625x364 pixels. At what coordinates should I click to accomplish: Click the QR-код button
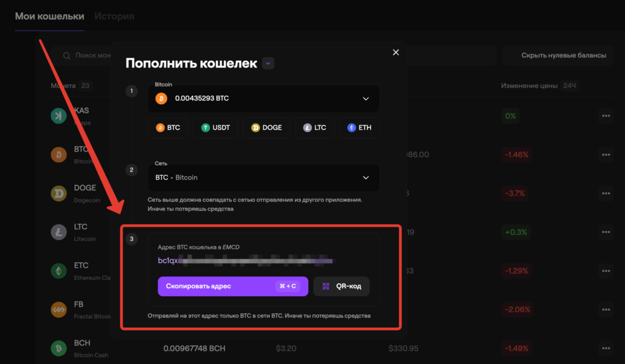click(341, 286)
